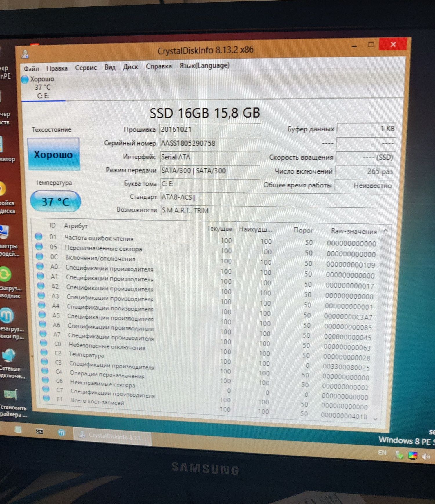435x504 pixels.
Task: Click status orb for attribute C2
Action: click(x=44, y=352)
